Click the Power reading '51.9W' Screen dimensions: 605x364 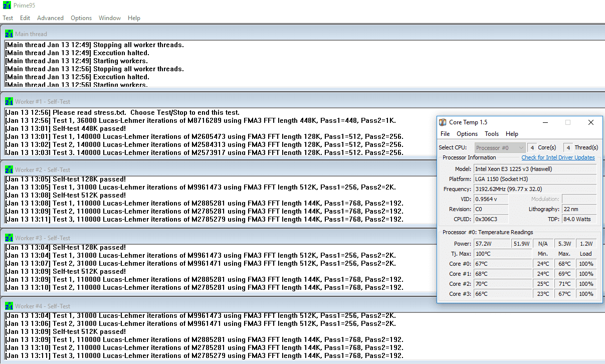pyautogui.click(x=522, y=244)
